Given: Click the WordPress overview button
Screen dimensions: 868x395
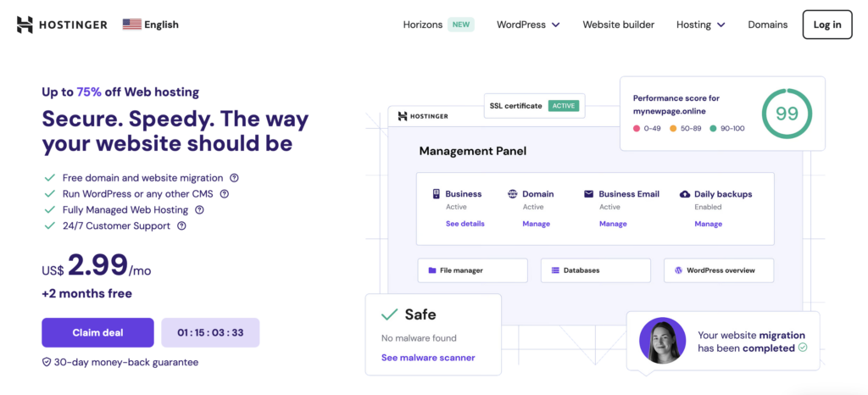Looking at the screenshot, I should pos(719,270).
